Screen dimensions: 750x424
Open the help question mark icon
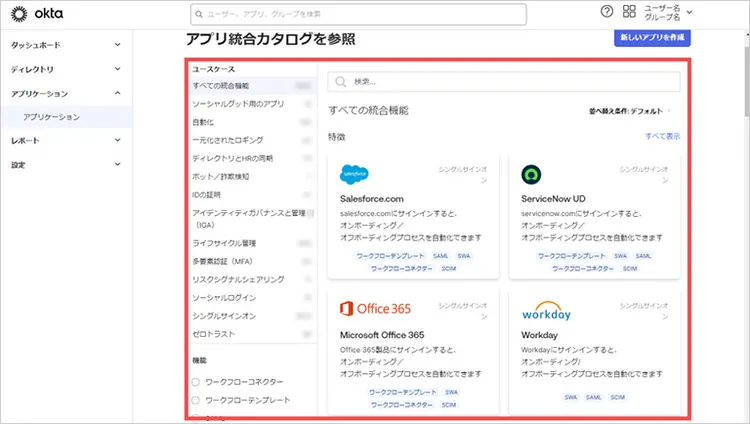coord(607,11)
